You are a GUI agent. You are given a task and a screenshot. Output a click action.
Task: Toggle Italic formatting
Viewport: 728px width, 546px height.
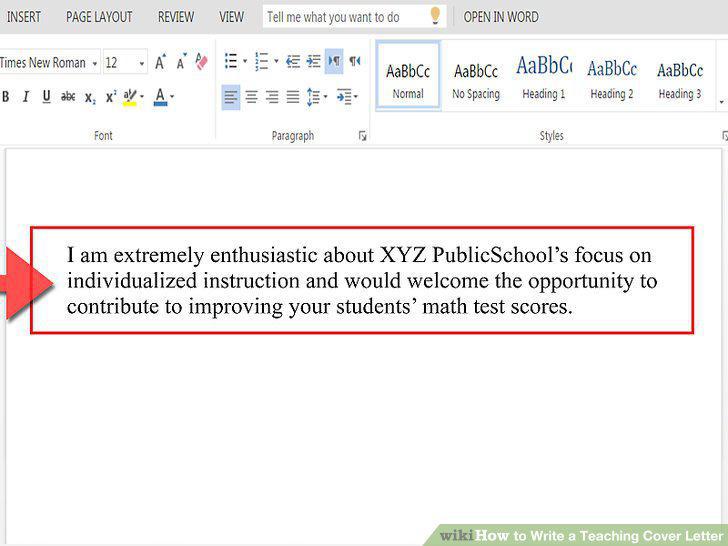(x=26, y=97)
